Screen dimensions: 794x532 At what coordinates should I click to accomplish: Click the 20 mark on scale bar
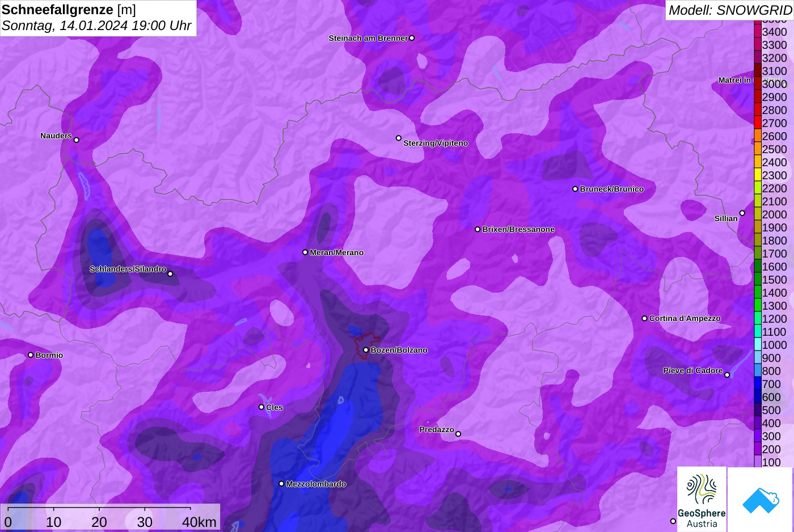(x=99, y=522)
